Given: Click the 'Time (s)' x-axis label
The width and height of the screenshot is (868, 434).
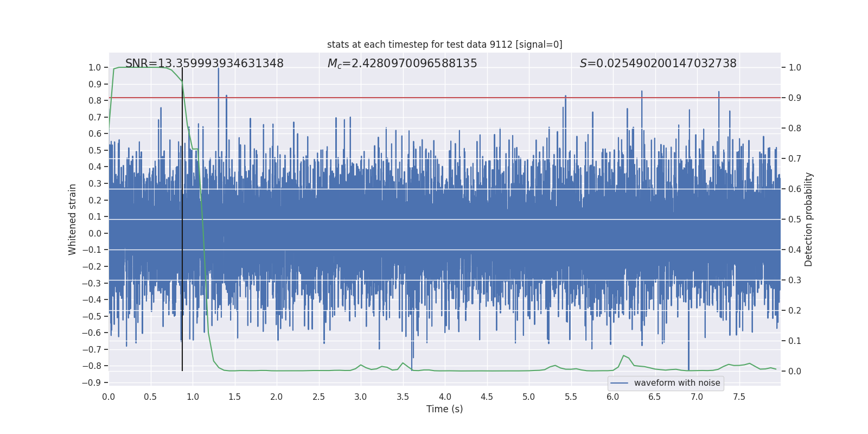Looking at the screenshot, I should (x=444, y=409).
